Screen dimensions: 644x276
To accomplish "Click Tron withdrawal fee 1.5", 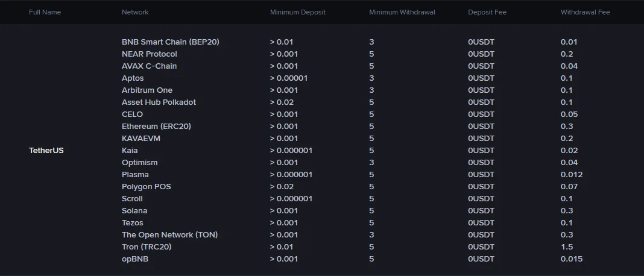I will click(x=567, y=247).
